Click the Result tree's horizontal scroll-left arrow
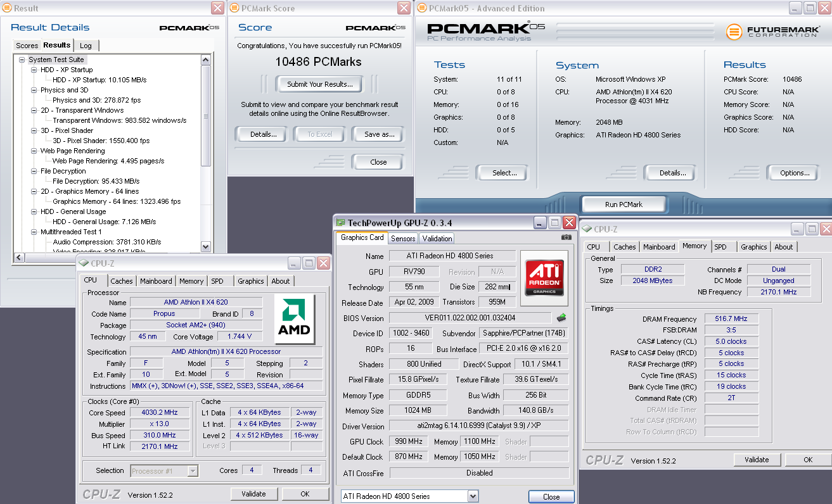Screen dimensions: 832x504 click(x=18, y=257)
